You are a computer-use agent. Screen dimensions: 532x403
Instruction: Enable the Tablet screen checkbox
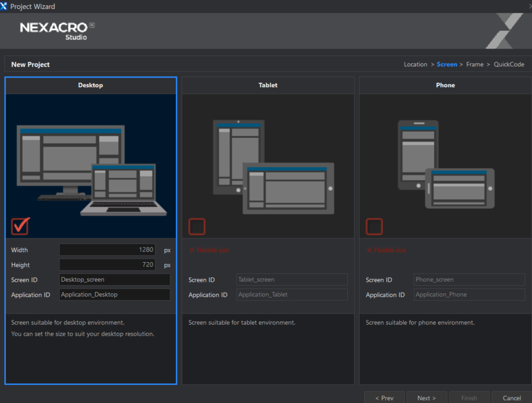coord(197,226)
